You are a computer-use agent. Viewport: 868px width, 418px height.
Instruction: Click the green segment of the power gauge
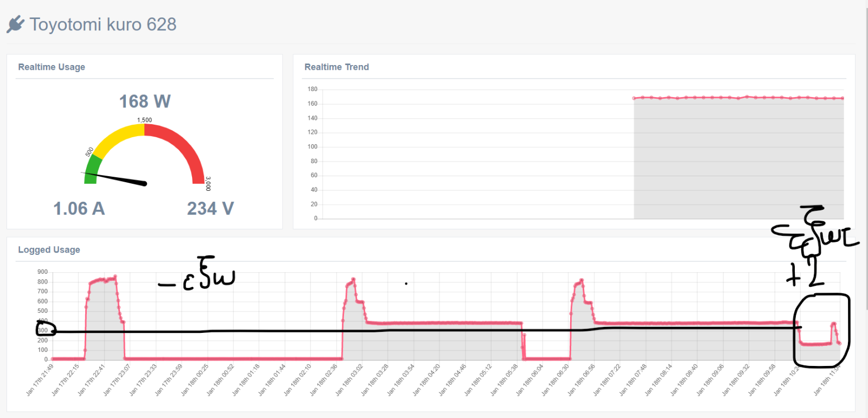[92, 169]
